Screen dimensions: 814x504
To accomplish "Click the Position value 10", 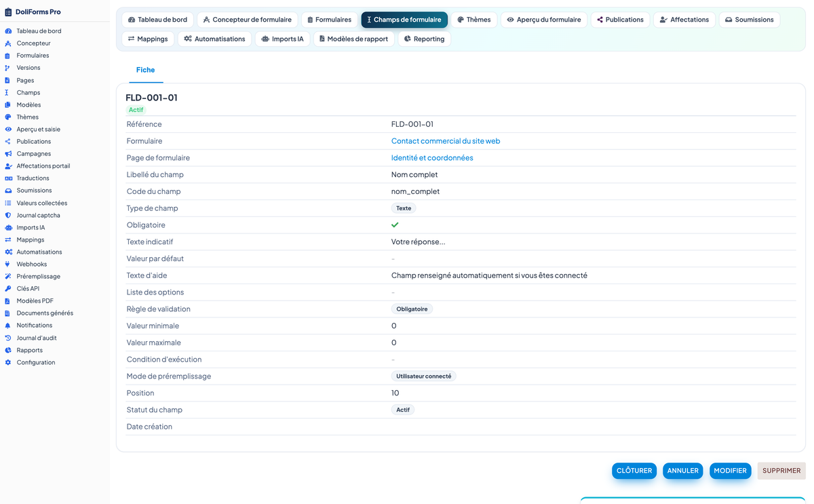I will click(x=395, y=393).
